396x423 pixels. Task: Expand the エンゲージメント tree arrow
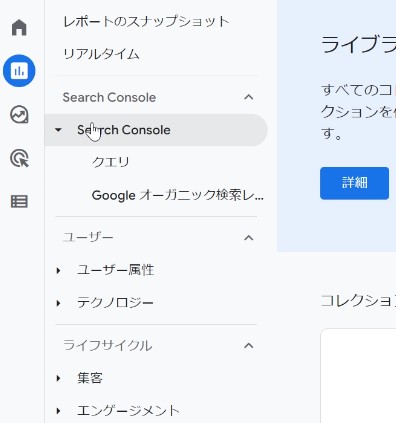click(x=58, y=411)
